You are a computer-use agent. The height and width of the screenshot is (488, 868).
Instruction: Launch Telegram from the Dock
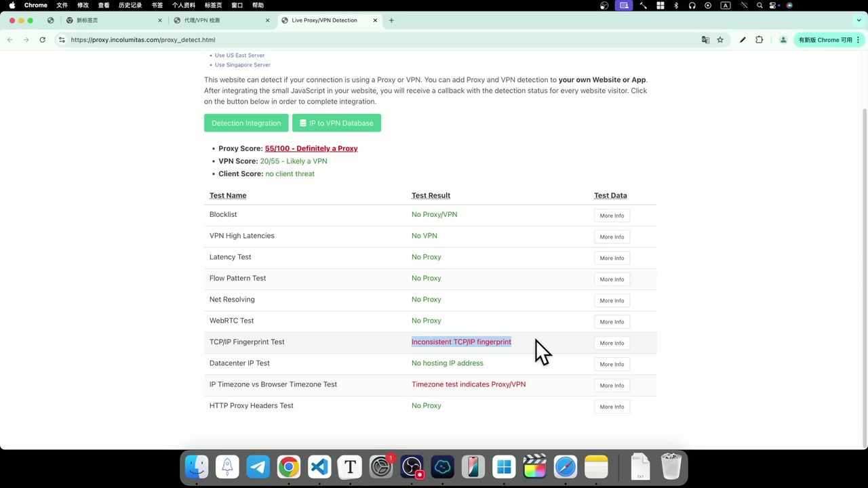click(258, 466)
